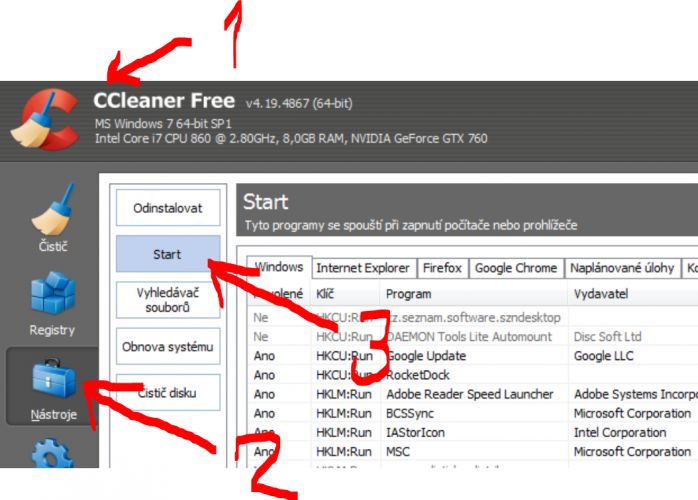Select the cz.seznam.software.szndesktop entry
698x500 pixels.
tap(474, 318)
